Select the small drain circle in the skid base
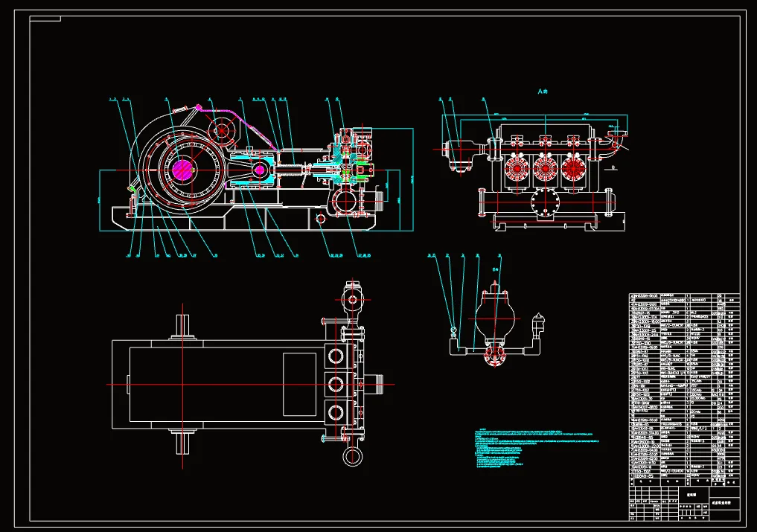This screenshot has height=532, width=757. coord(321,219)
